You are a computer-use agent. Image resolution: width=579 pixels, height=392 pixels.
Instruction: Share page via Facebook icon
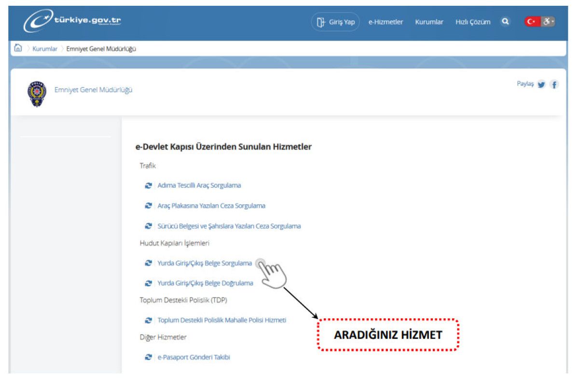tap(554, 85)
